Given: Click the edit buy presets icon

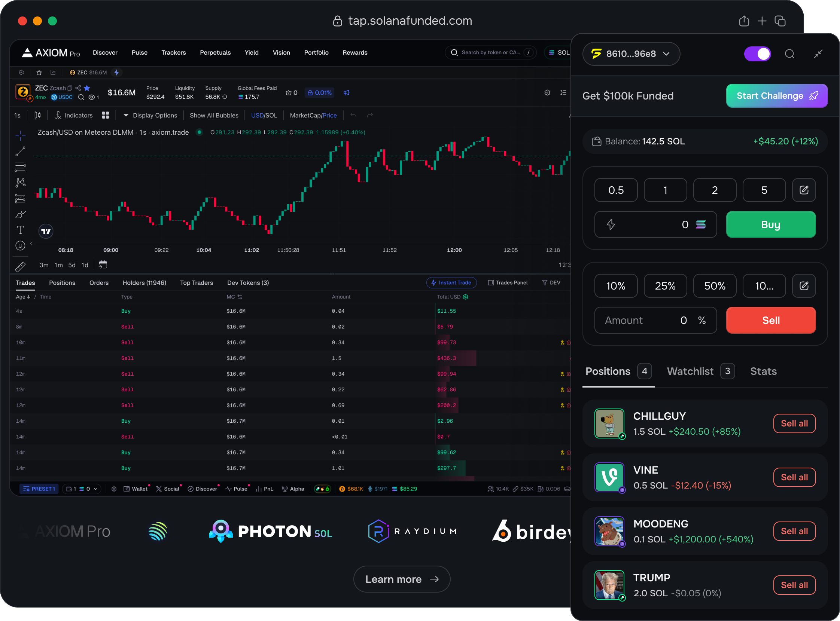Looking at the screenshot, I should [x=804, y=190].
